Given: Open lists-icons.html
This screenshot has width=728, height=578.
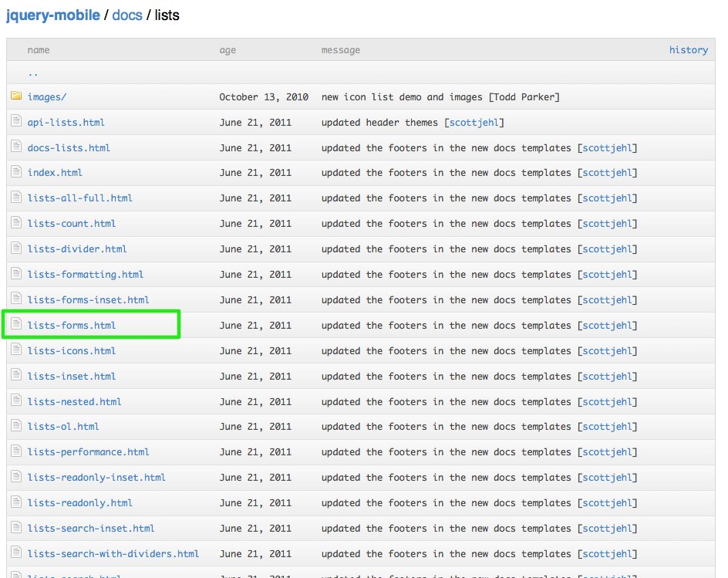Looking at the screenshot, I should pyautogui.click(x=72, y=351).
